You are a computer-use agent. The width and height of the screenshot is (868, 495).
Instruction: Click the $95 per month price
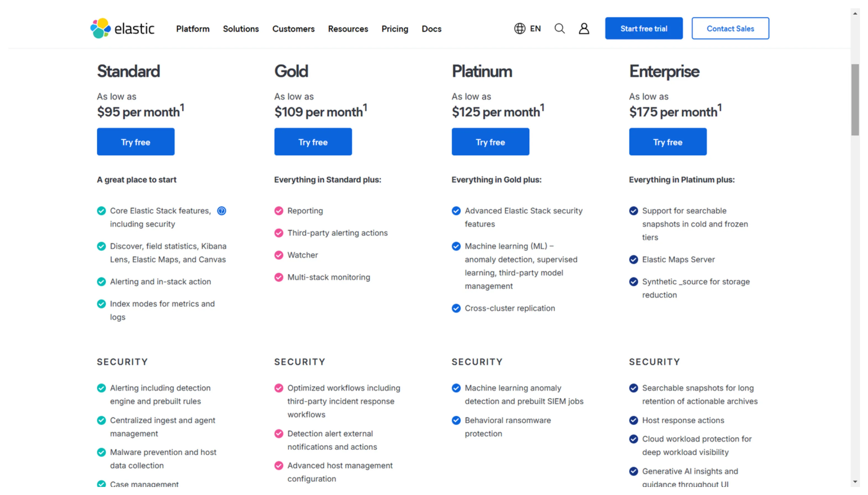click(140, 111)
